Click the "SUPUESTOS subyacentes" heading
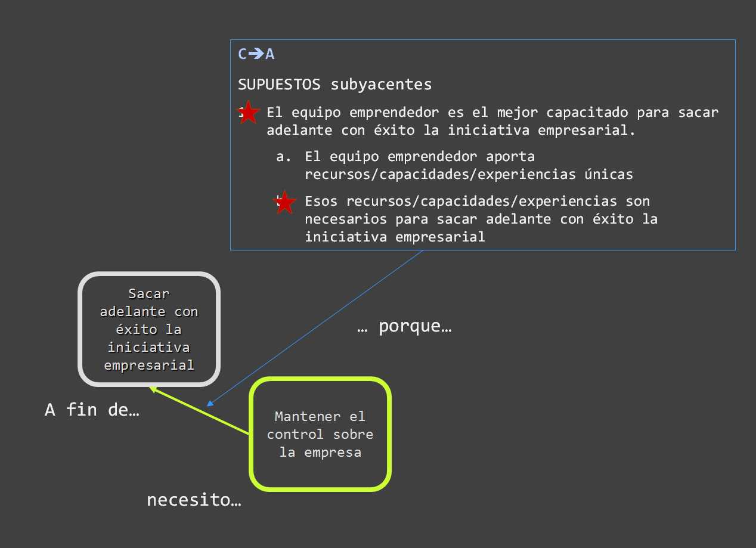Screen dimensions: 756x548 334,85
